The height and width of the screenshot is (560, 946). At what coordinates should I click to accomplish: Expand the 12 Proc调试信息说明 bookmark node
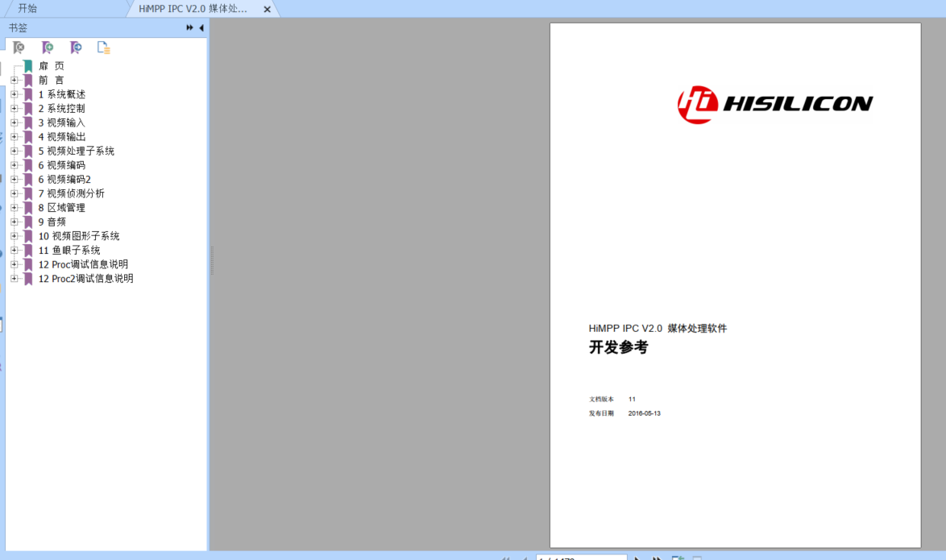coord(15,264)
